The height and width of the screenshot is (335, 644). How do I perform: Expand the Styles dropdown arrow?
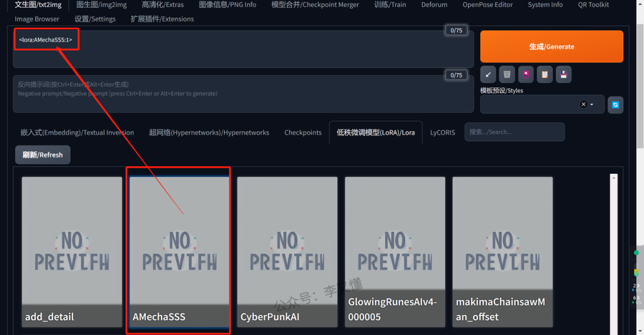pos(592,105)
